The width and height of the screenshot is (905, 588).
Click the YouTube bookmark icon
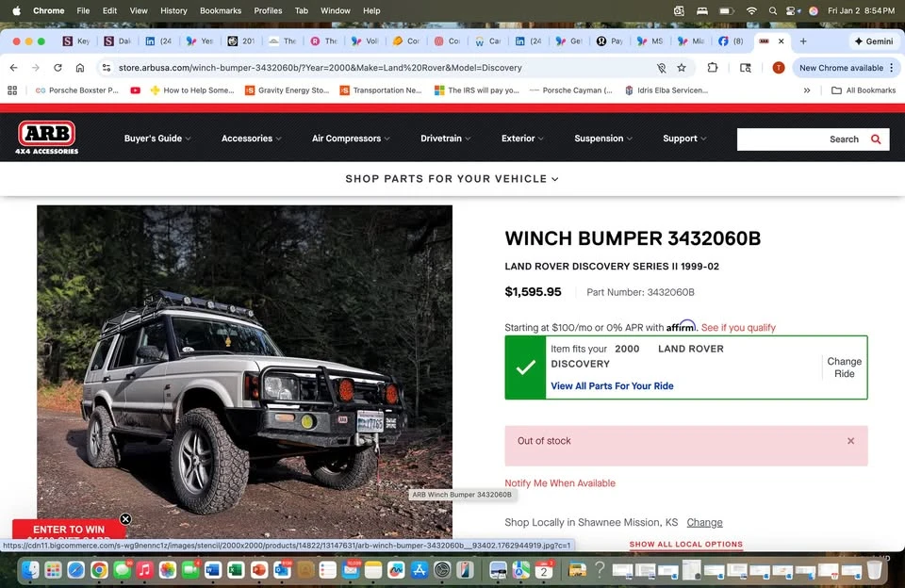(x=135, y=90)
